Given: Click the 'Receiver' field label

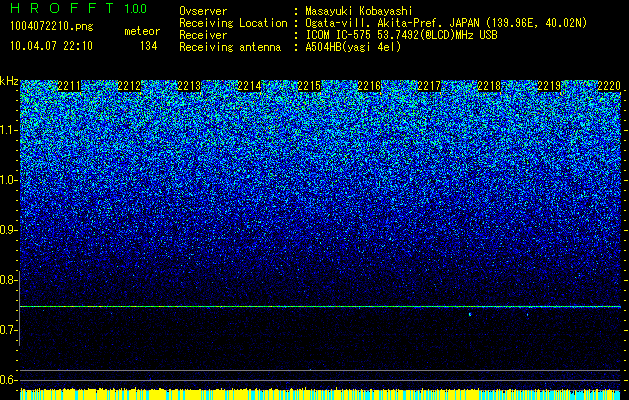Looking at the screenshot, I should 203,35.
